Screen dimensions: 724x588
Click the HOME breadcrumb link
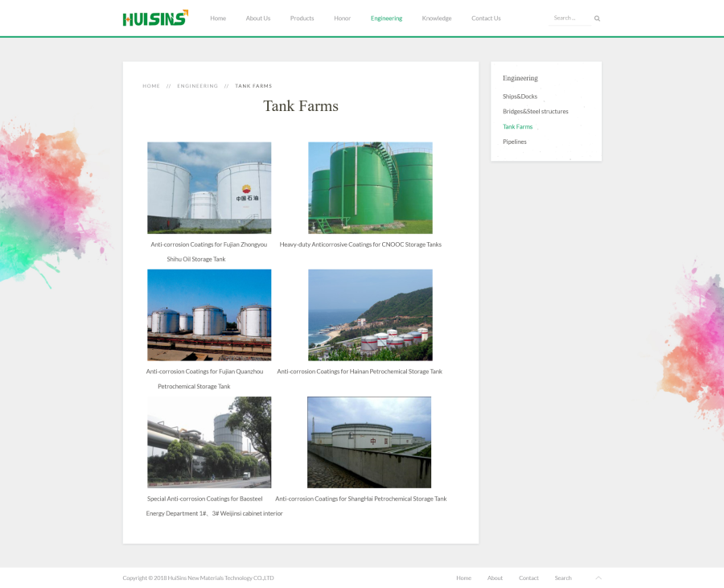coord(151,86)
